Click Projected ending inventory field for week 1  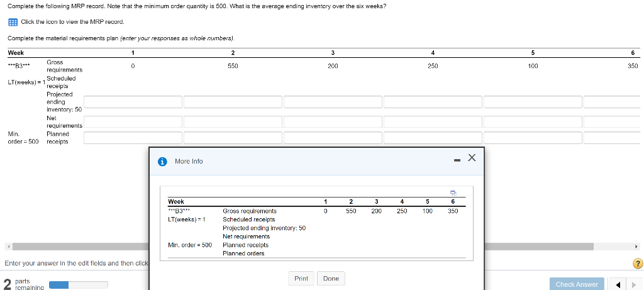point(133,102)
